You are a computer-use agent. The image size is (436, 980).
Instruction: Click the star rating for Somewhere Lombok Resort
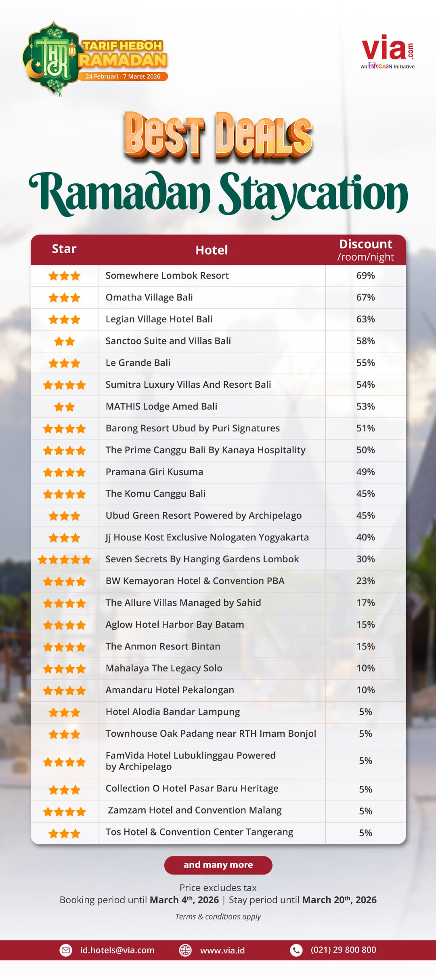(x=64, y=276)
